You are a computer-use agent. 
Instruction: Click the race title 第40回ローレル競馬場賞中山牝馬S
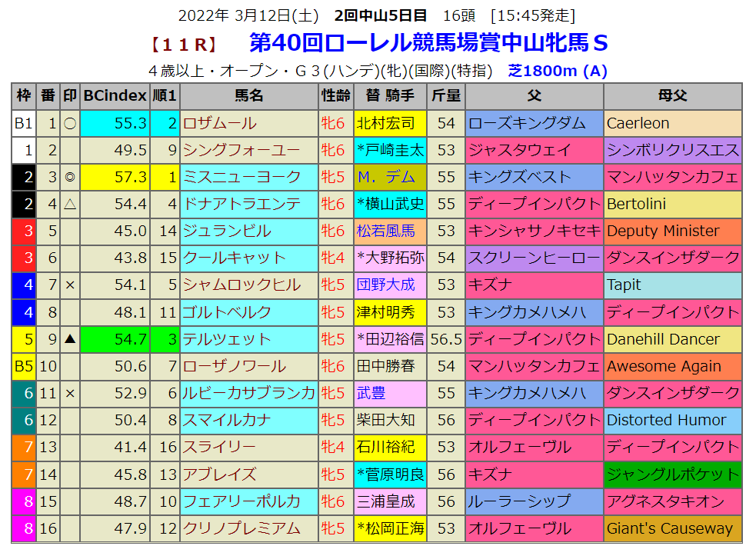429,43
